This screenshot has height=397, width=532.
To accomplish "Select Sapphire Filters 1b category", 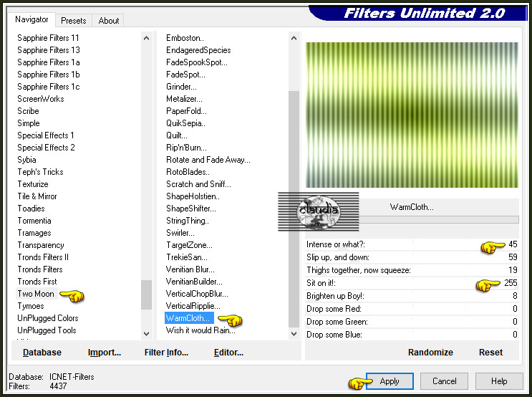I will click(x=49, y=75).
